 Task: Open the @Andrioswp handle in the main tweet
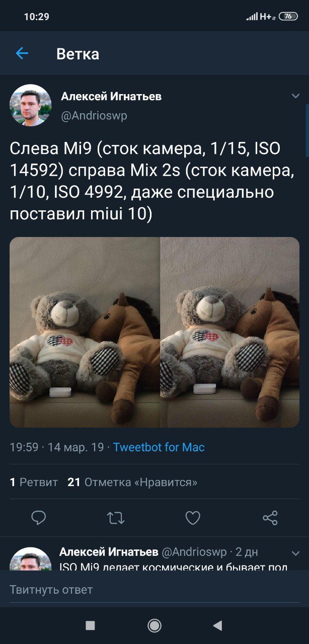[94, 116]
